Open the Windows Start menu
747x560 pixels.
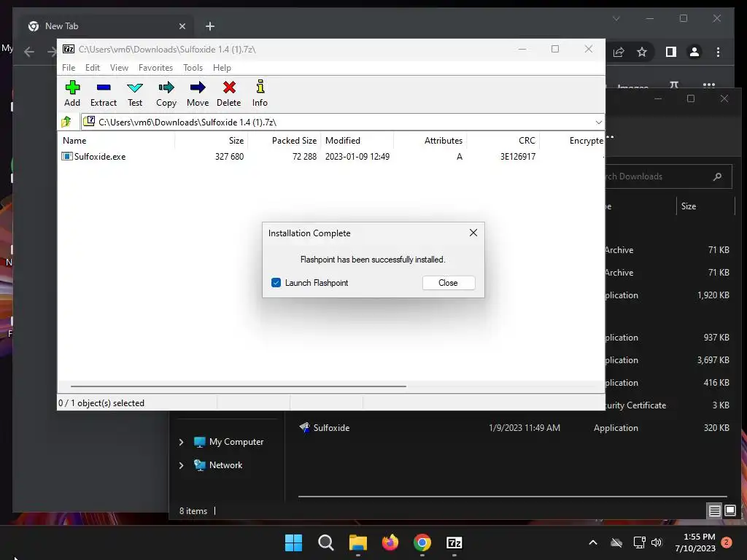click(x=293, y=542)
